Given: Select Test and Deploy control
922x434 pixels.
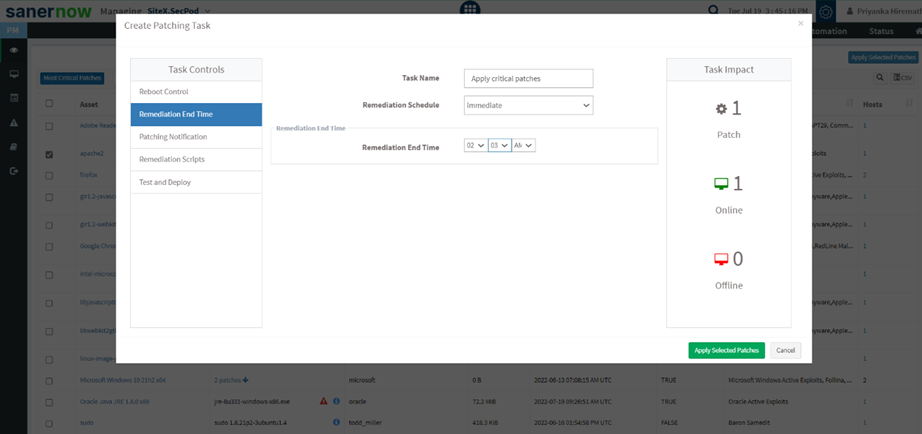Looking at the screenshot, I should (196, 182).
